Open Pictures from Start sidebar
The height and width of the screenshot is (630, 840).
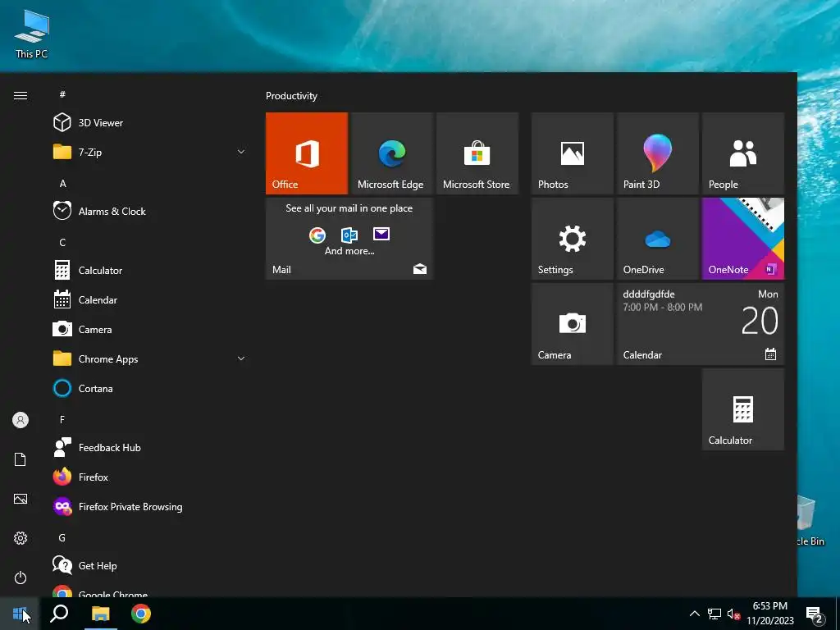click(21, 499)
